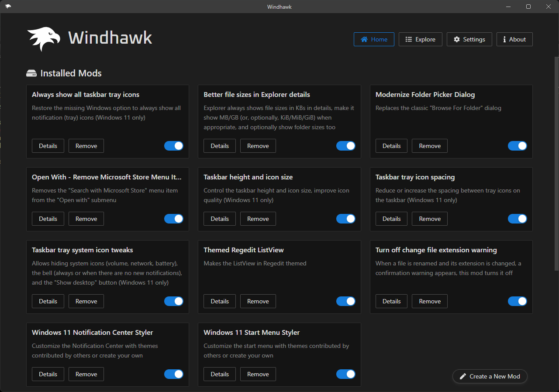The height and width of the screenshot is (392, 559).
Task: Open the Explore tab
Action: [420, 39]
